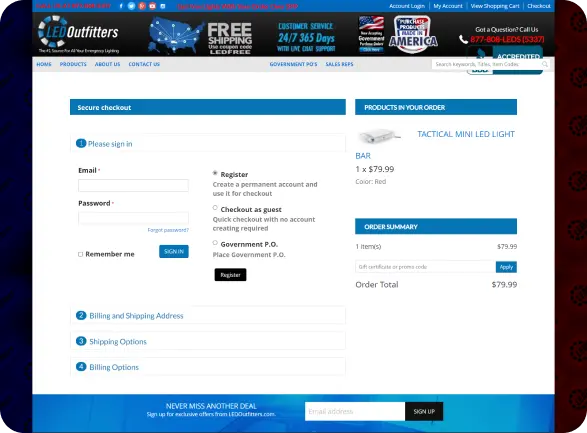Open the Products menu item
587x433 pixels.
[x=73, y=64]
